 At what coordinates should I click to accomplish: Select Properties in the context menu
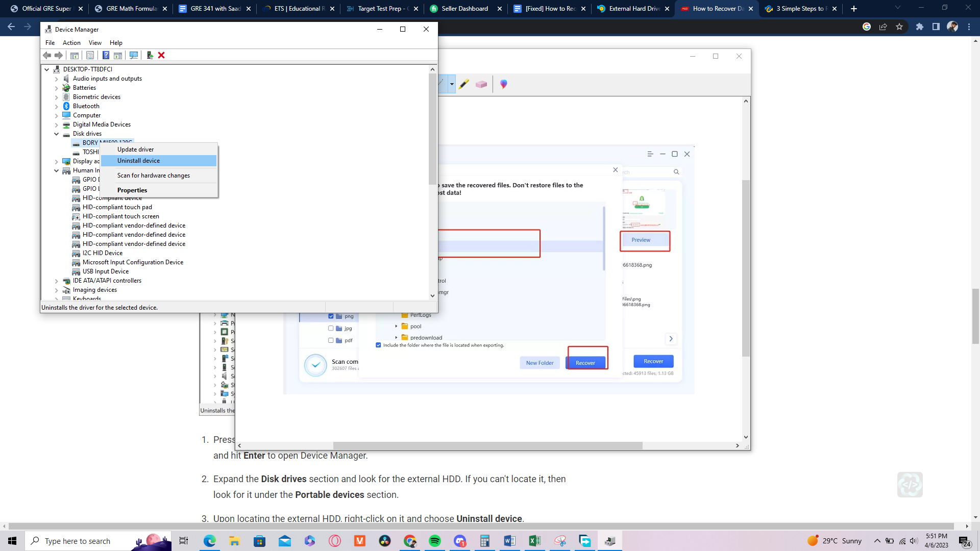(132, 190)
